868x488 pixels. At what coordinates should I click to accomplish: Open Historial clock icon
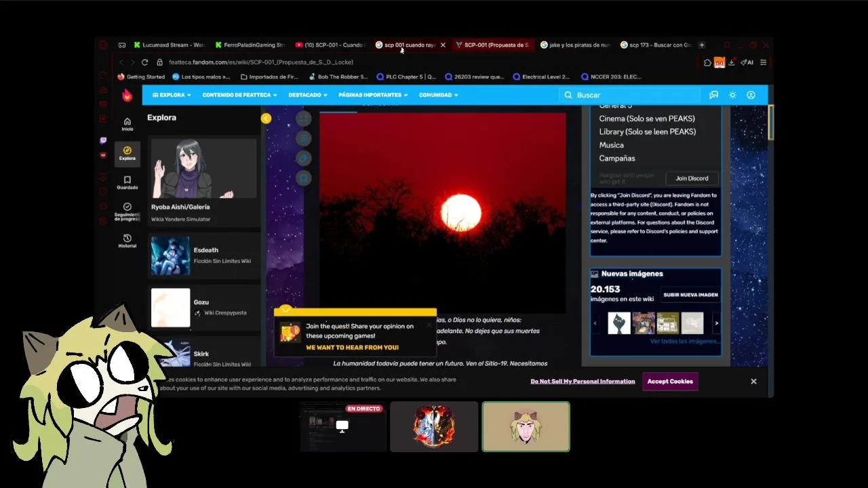click(127, 241)
